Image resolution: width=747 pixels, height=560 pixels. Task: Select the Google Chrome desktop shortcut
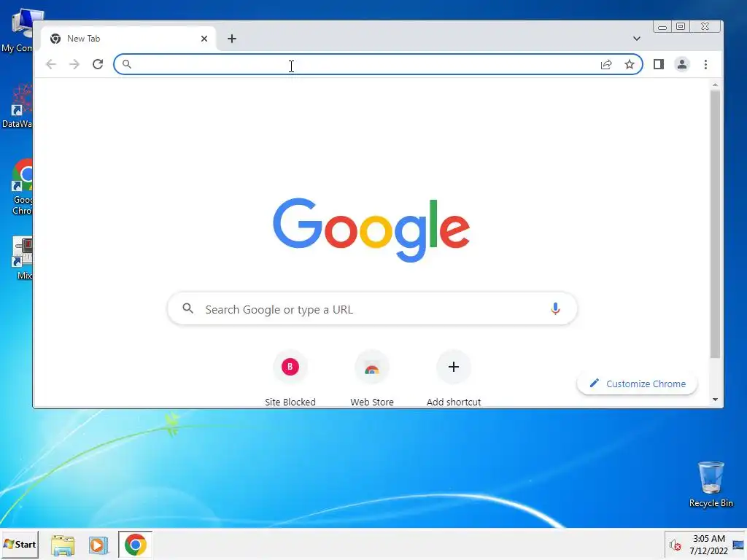coord(23,187)
